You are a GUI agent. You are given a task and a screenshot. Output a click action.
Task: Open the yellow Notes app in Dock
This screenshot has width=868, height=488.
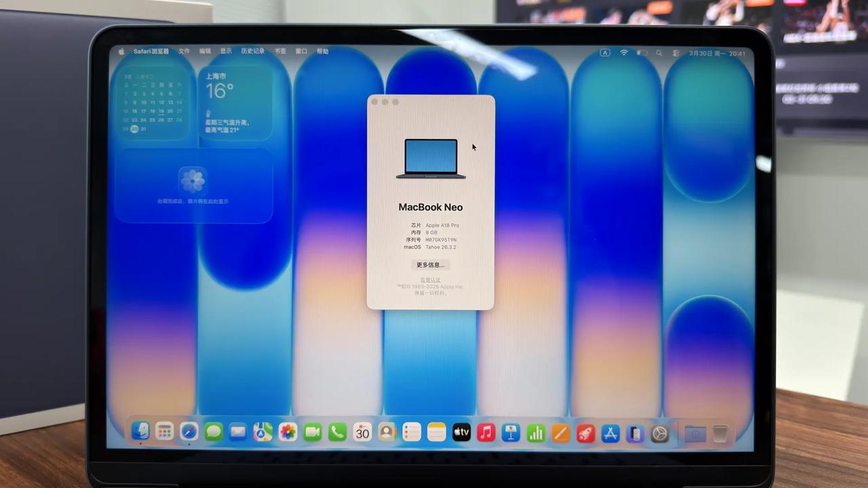click(x=437, y=432)
